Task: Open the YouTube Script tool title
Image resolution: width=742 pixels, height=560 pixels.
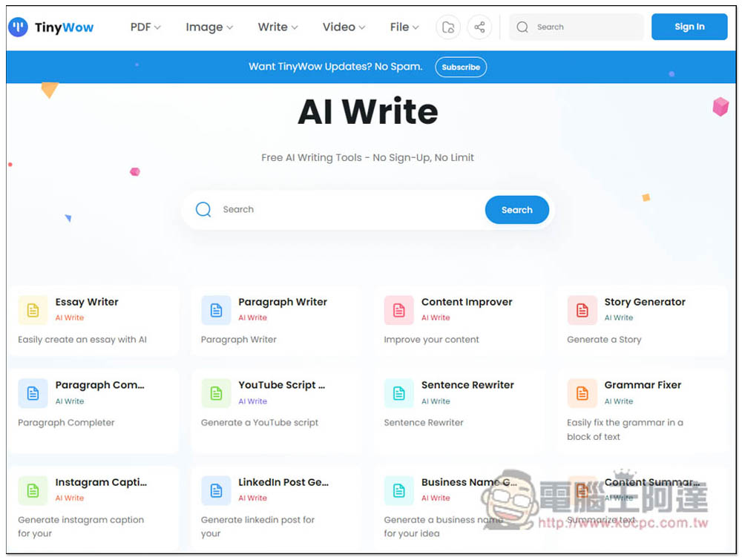Action: (x=281, y=385)
